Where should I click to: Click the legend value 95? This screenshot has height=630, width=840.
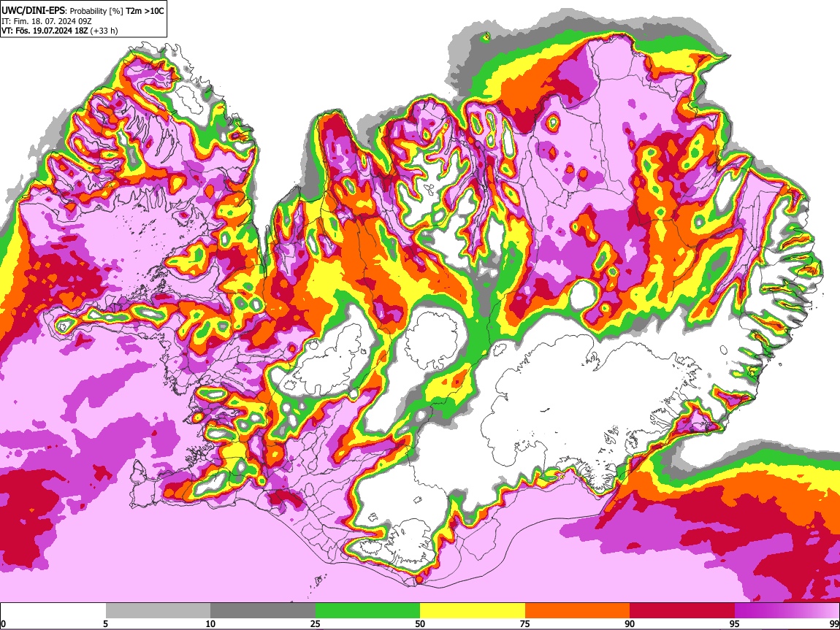(735, 623)
